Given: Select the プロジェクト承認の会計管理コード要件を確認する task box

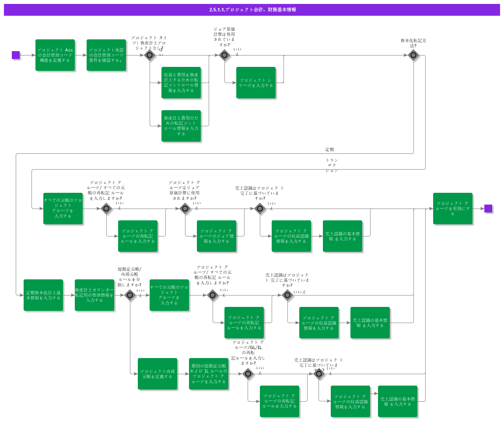Looking at the screenshot, I should (x=106, y=55).
